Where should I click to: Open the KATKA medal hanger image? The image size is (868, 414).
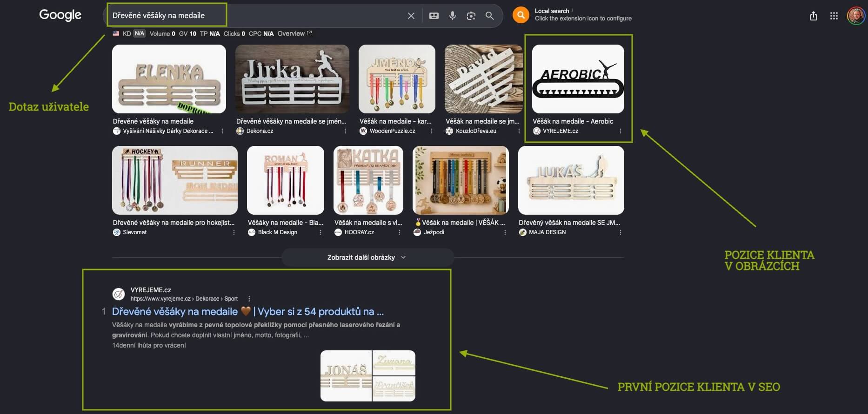click(368, 180)
